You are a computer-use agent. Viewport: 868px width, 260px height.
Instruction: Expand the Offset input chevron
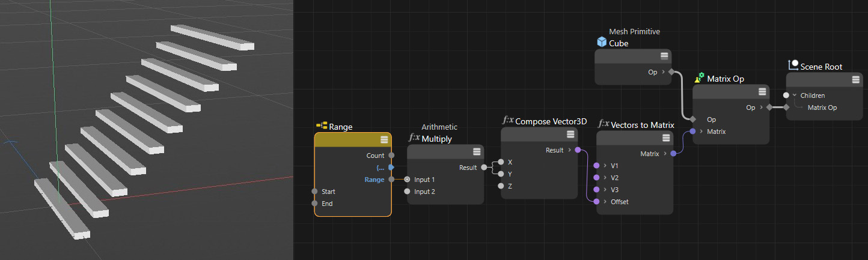[x=605, y=202]
